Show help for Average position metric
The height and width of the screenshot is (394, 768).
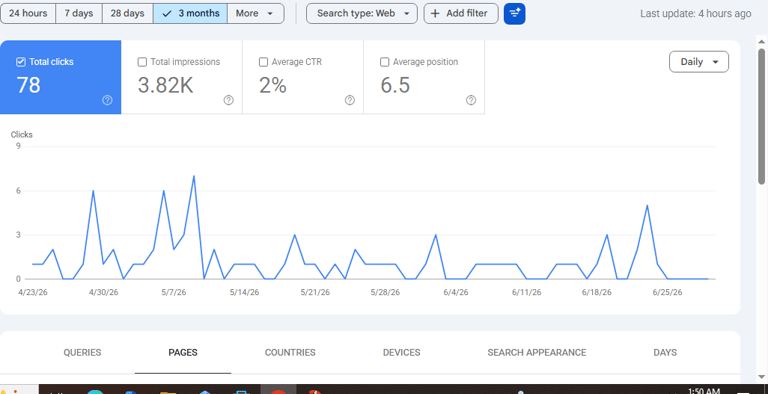pyautogui.click(x=471, y=100)
